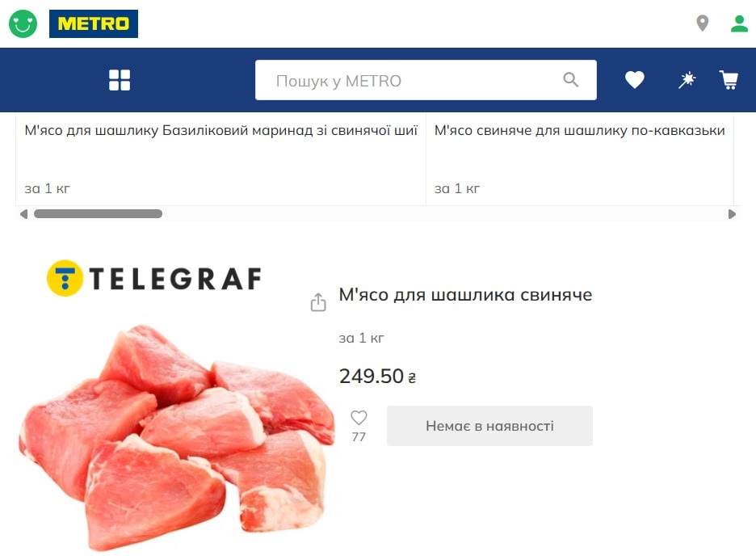Click the 'М'ясо для шашлика свиняче' title
Screen dimensions: 756x560
(465, 295)
